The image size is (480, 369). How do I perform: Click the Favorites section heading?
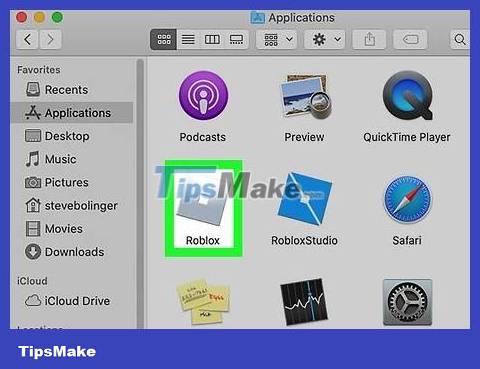(x=39, y=70)
